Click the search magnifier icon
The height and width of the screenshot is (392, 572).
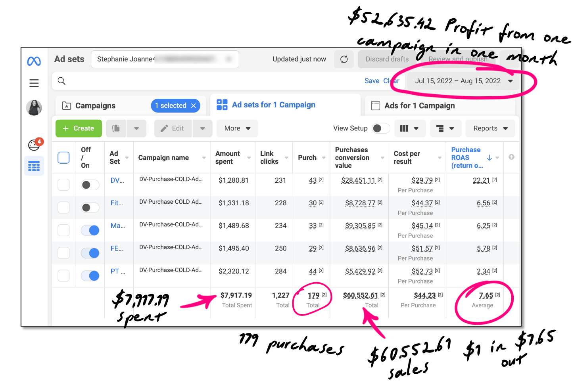click(61, 81)
